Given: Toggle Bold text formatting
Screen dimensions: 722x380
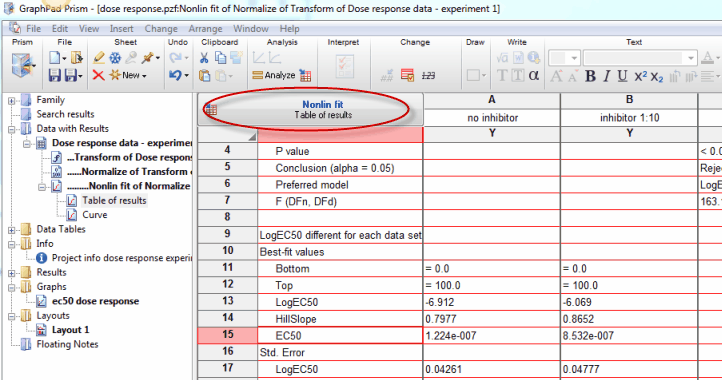Looking at the screenshot, I should (x=590, y=76).
